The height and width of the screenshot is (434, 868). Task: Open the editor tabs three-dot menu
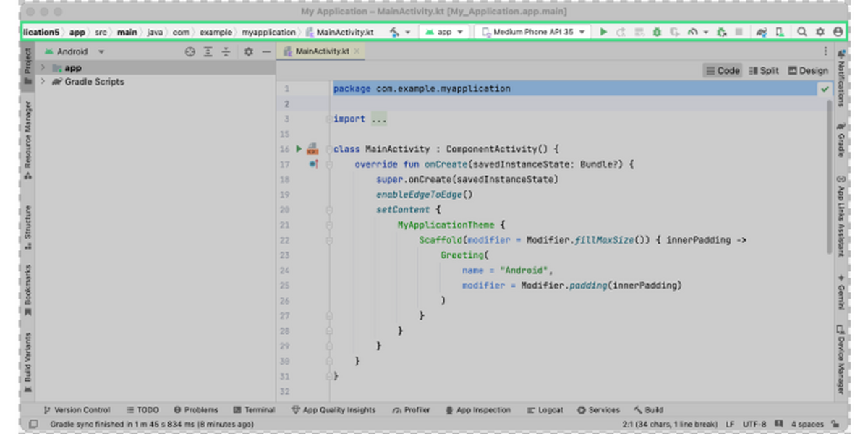coord(825,52)
